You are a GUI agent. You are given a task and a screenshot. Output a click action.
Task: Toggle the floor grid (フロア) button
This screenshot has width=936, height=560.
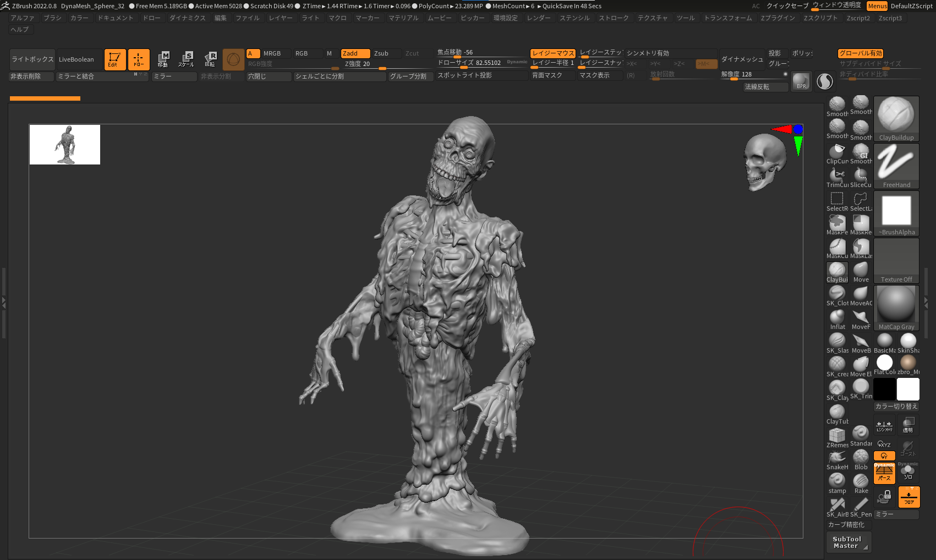tap(908, 497)
